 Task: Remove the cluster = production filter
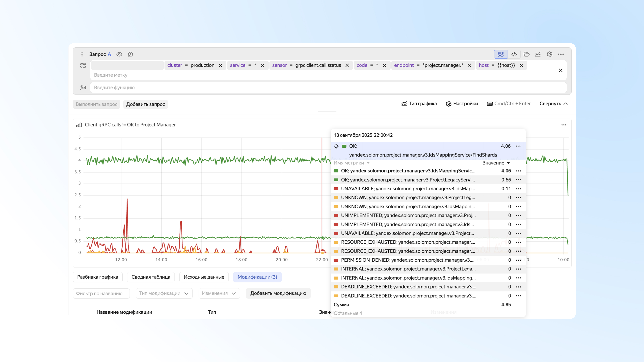pos(221,66)
